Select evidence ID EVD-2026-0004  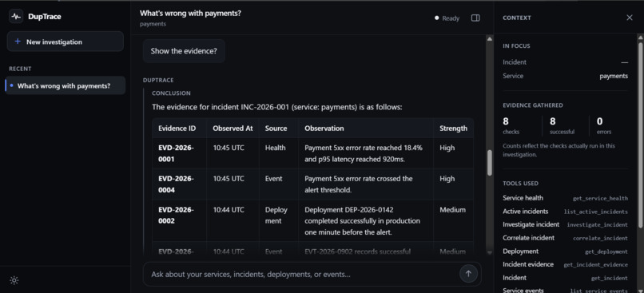tap(176, 184)
